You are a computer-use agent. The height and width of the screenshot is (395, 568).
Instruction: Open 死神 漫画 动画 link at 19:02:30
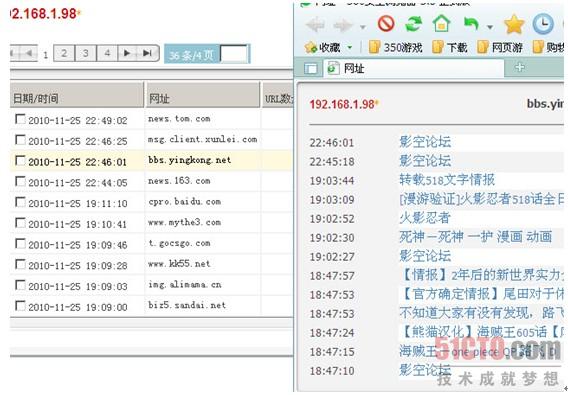coord(475,237)
